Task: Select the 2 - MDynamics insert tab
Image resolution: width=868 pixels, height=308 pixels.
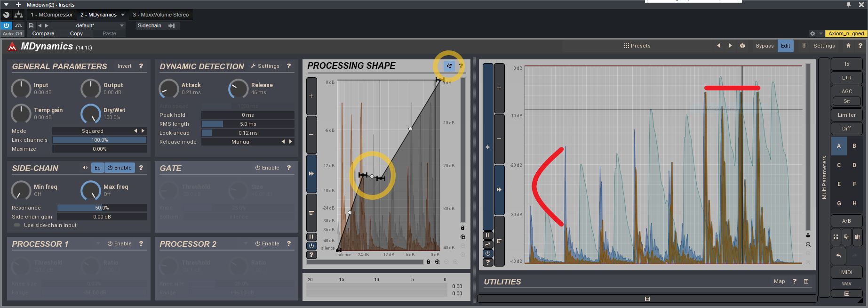Action: [98, 15]
